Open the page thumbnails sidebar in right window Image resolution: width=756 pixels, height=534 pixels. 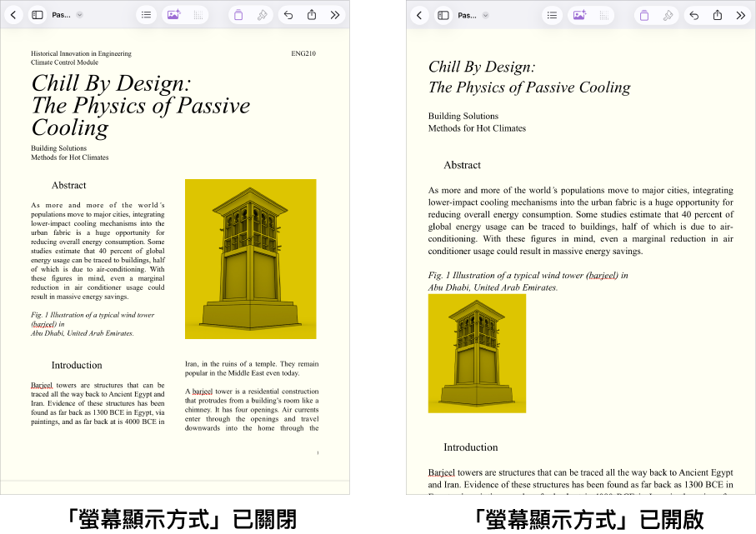[x=442, y=14]
